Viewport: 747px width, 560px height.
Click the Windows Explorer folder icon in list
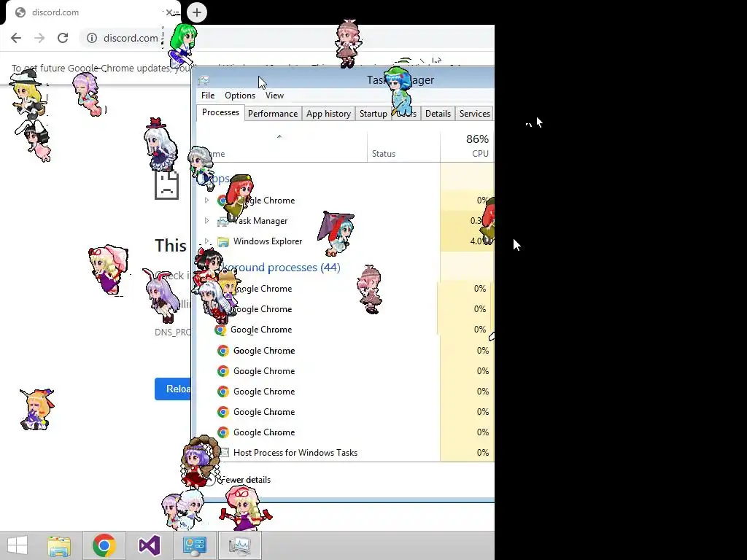[x=223, y=241]
